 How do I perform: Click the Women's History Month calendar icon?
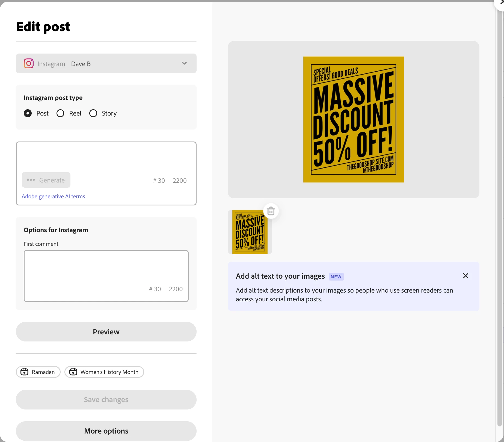tap(73, 372)
